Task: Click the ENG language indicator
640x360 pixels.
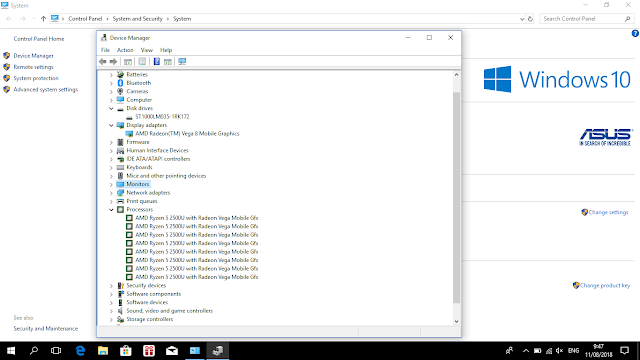Action: pyautogui.click(x=573, y=351)
